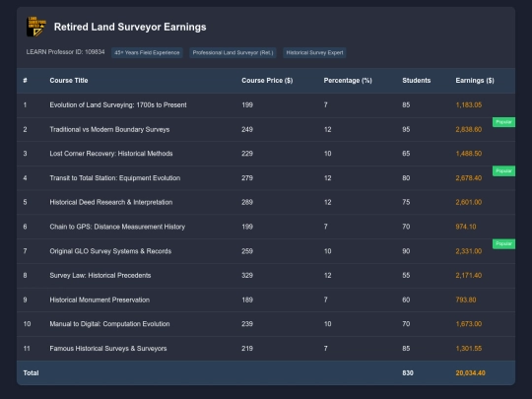Click the Percentage (%) column header

[348, 81]
